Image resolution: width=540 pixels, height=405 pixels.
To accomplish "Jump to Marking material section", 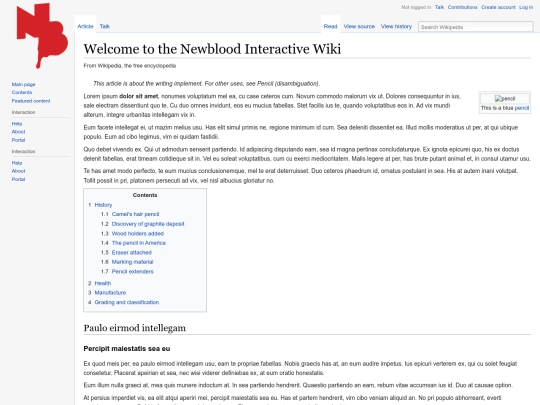I will (x=133, y=262).
